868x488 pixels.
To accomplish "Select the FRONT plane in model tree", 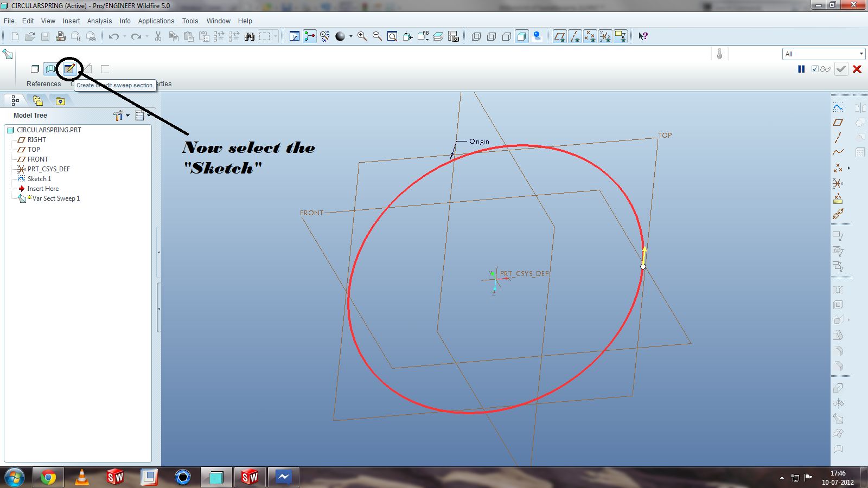I will click(37, 159).
